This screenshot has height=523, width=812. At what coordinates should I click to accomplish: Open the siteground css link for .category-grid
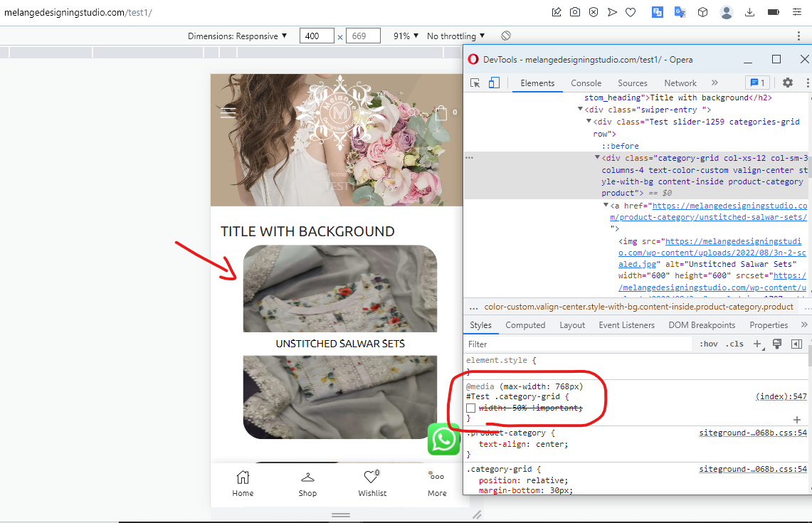753,469
